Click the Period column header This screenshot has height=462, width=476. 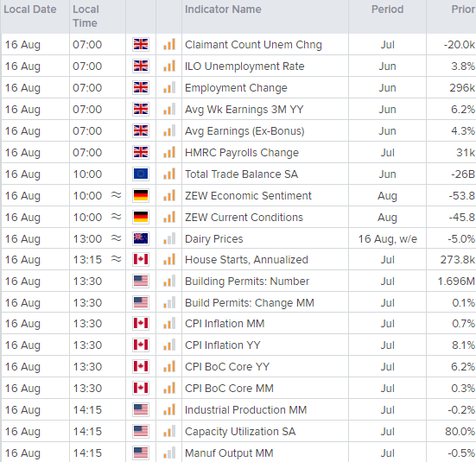pyautogui.click(x=387, y=9)
